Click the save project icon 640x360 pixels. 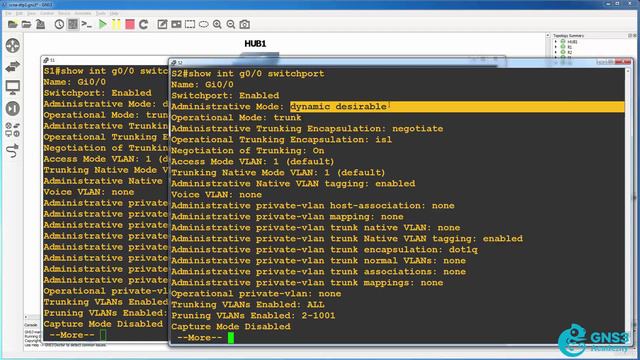point(40,24)
